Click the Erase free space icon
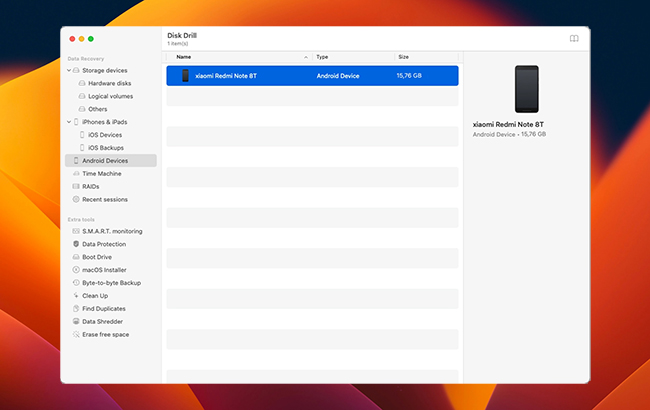 [76, 334]
